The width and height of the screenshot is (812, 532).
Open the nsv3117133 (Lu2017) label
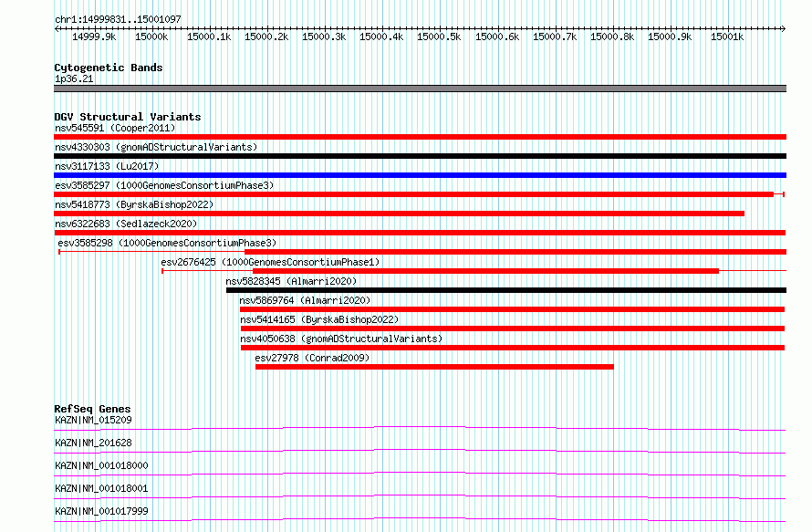(107, 166)
